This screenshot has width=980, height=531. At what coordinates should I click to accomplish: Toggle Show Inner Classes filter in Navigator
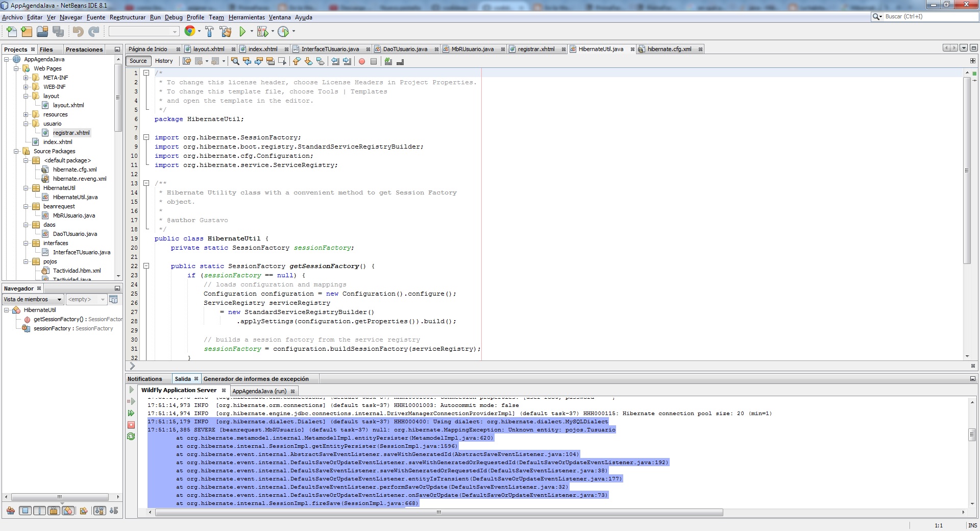point(68,511)
